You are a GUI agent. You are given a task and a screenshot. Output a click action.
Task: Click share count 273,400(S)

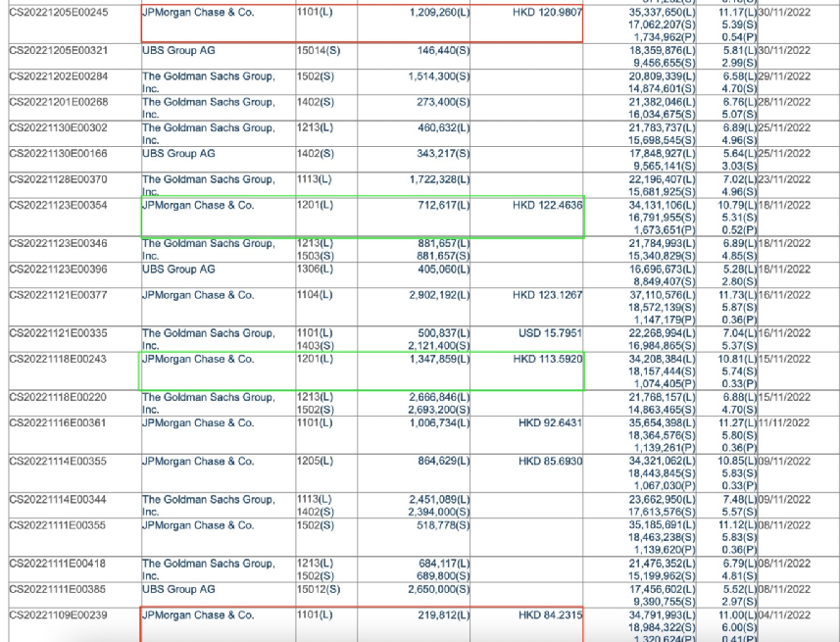(444, 102)
